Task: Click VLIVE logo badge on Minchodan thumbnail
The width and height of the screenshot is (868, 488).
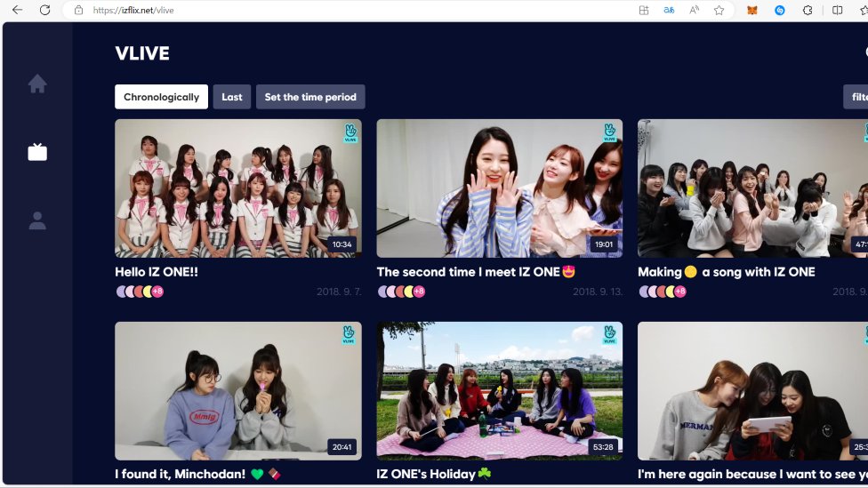Action: coord(349,335)
